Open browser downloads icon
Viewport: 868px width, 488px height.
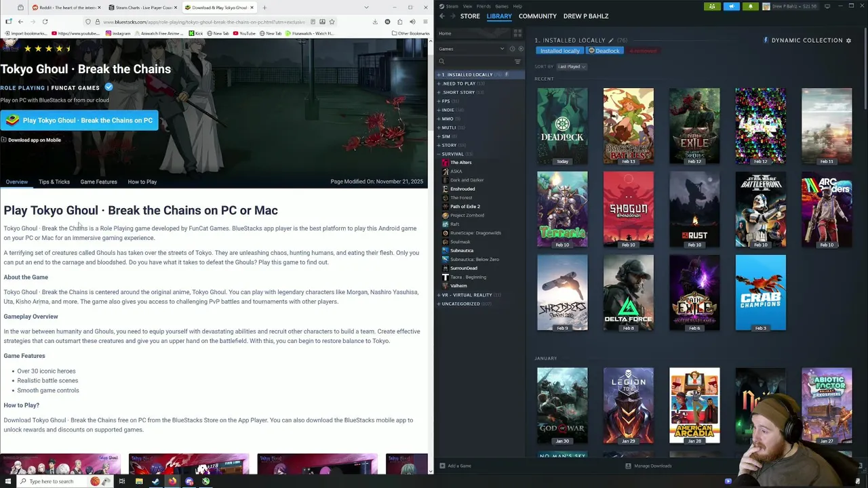tap(375, 22)
